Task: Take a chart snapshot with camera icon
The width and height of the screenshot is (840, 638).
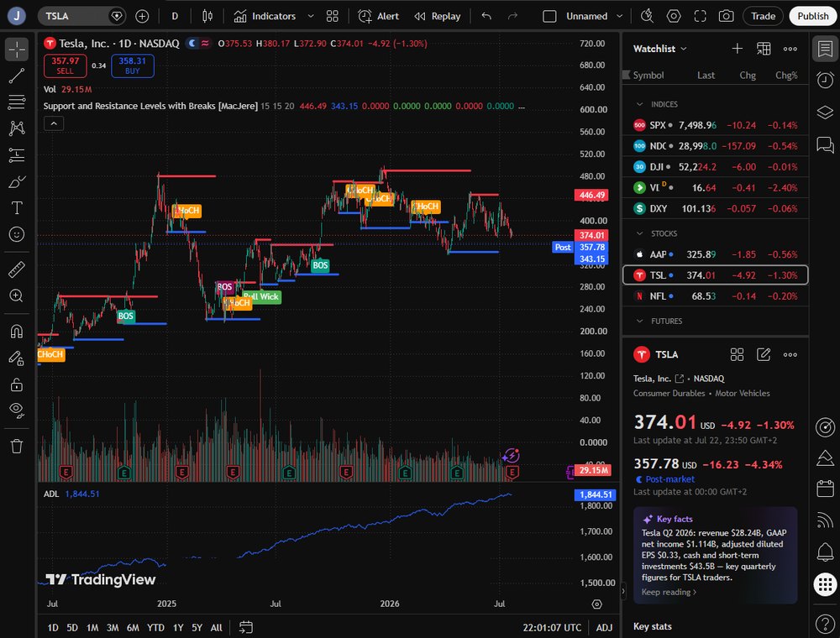Action: click(x=727, y=16)
